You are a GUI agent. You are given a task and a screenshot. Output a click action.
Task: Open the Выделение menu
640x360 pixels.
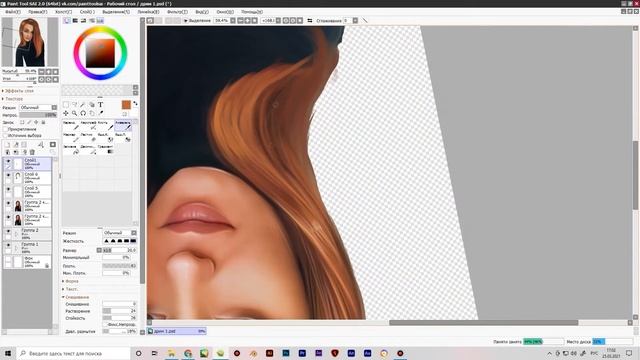116,12
